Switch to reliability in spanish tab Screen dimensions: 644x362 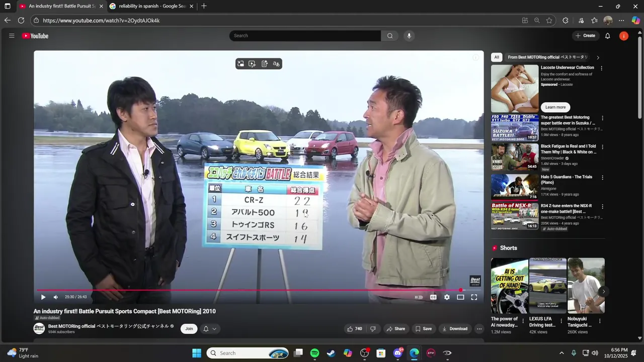[x=151, y=6]
